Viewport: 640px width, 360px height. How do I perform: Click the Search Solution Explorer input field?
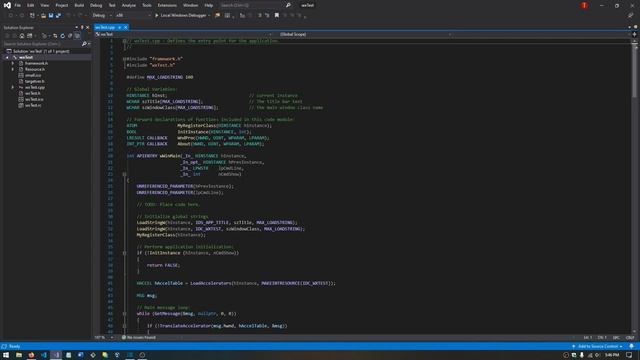point(42,44)
